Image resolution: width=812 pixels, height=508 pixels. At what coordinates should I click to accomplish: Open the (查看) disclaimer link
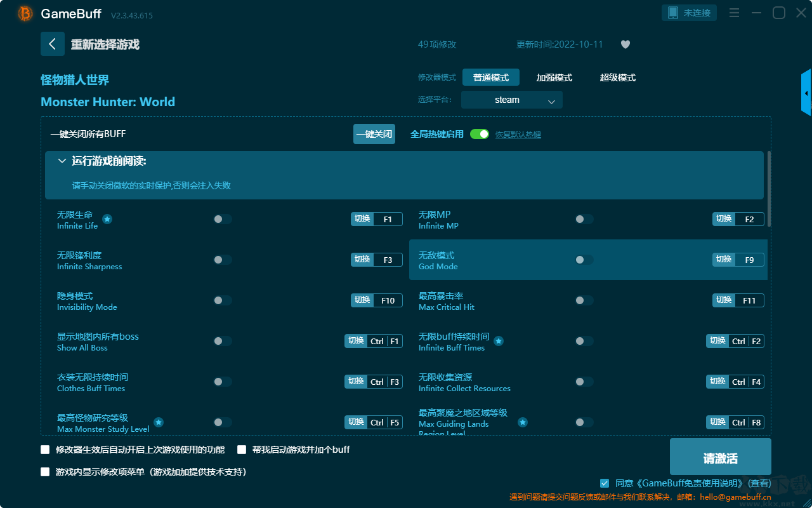tap(759, 483)
